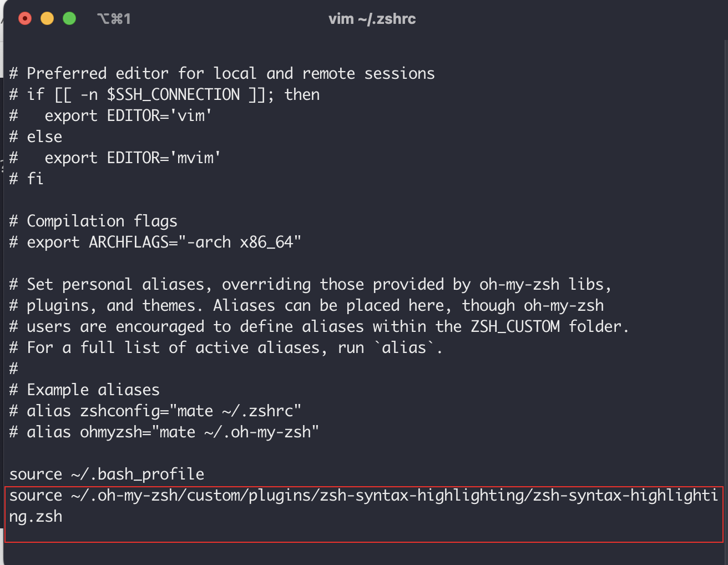Screen dimensions: 728x565
Task: Click the "Set personal aliases" comment line
Action: 311,285
